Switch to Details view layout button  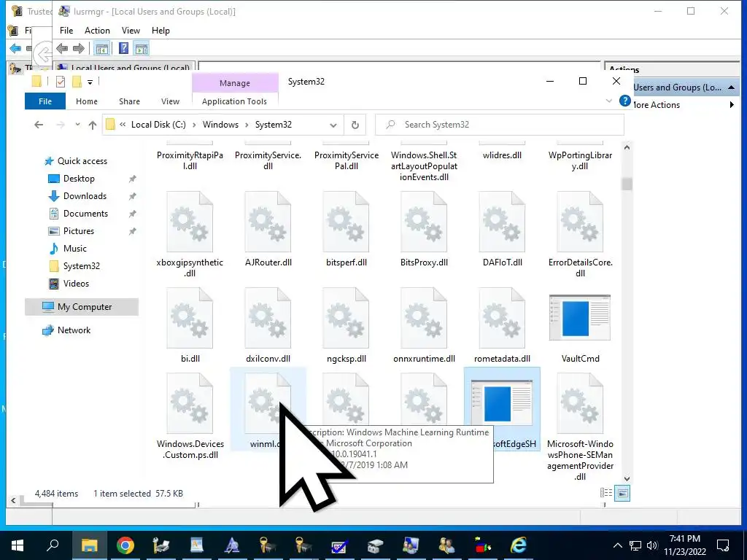(x=606, y=493)
